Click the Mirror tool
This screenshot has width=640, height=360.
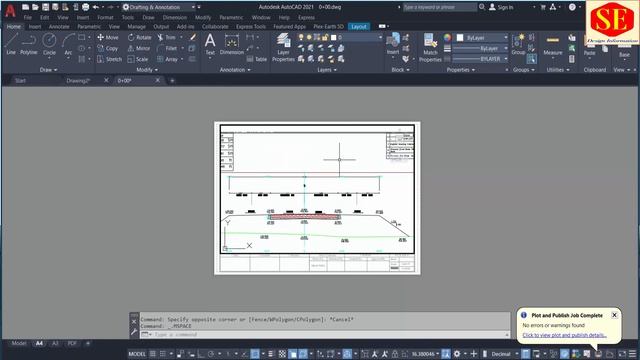click(139, 48)
